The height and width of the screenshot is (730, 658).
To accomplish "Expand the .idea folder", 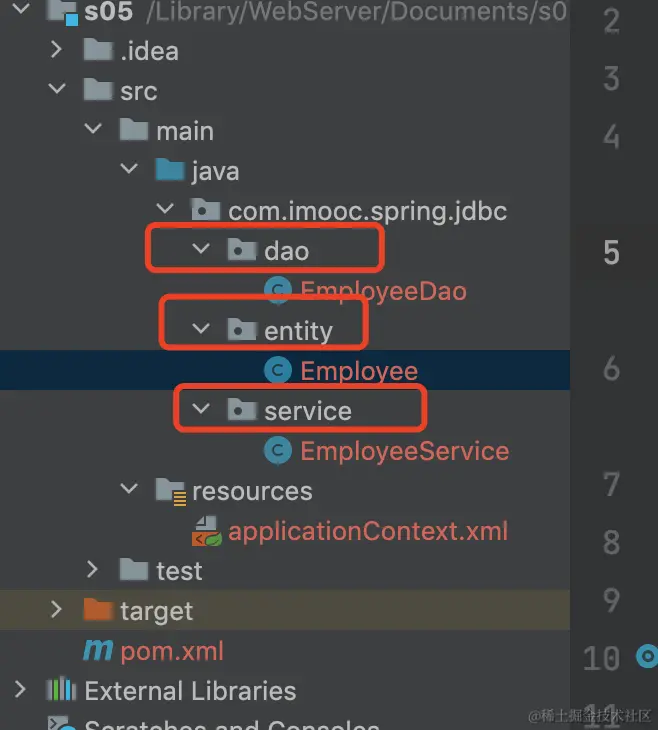I will click(57, 50).
